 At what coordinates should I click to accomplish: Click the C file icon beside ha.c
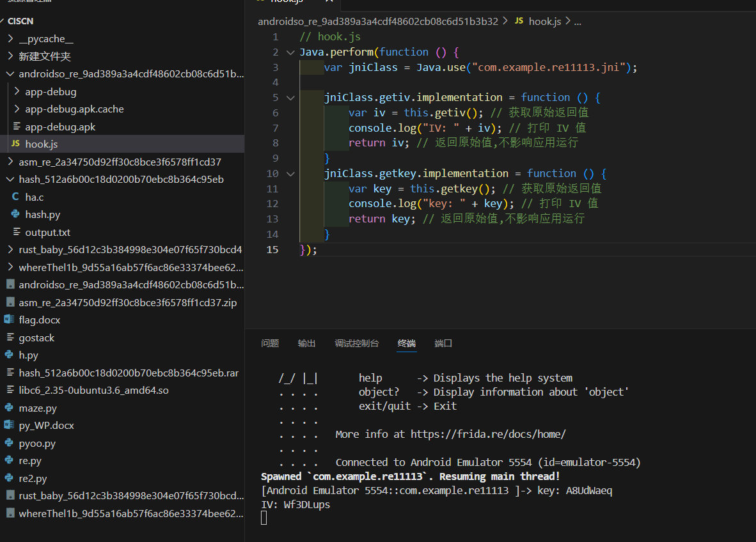pyautogui.click(x=15, y=197)
